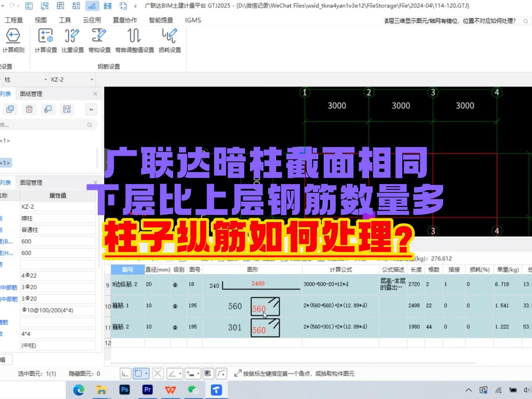The width and height of the screenshot is (532, 399).
Task: Open the help link about 轴网有错位 issue
Action: pos(449,21)
